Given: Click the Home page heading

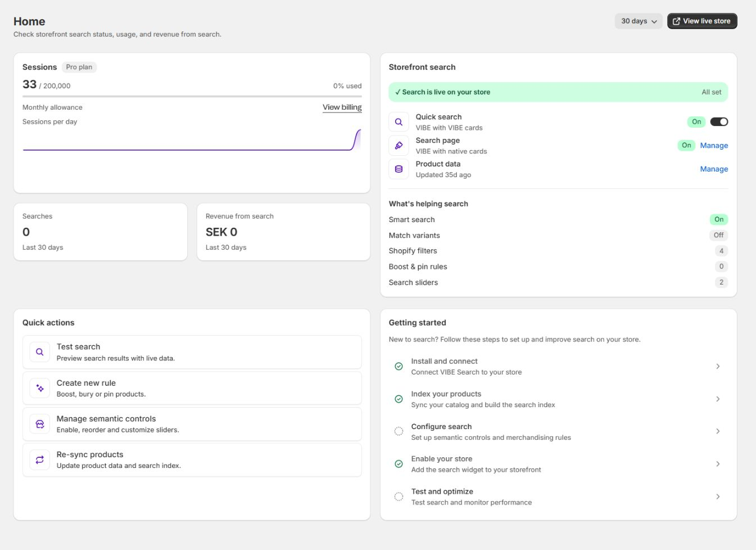Looking at the screenshot, I should 29,21.
